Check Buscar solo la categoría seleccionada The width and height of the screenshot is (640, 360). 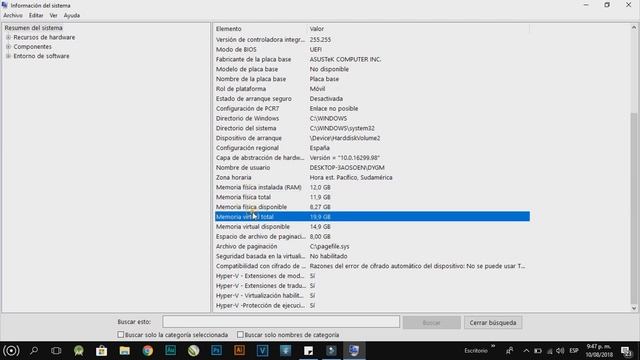click(120, 335)
